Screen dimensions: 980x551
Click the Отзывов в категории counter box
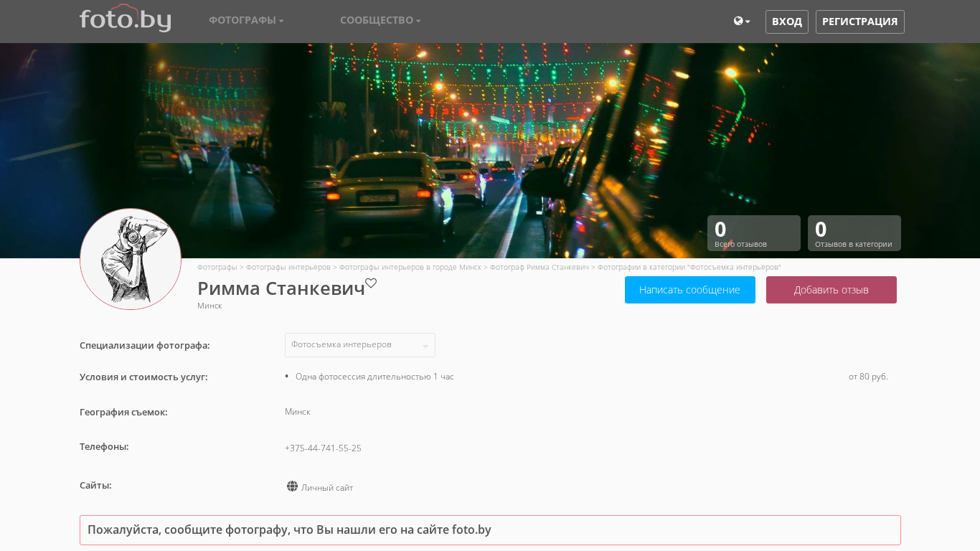tap(854, 233)
